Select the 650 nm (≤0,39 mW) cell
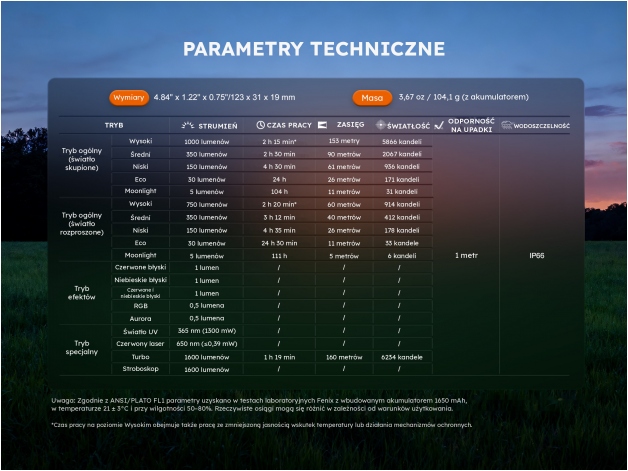The width and height of the screenshot is (628, 471). (207, 344)
